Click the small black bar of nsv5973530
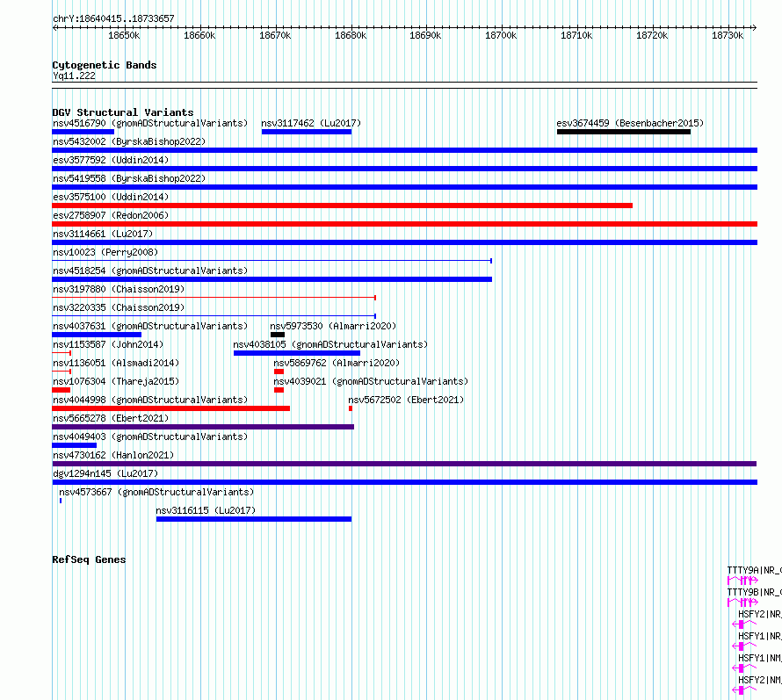Screen dimensions: 782x700 point(278,335)
